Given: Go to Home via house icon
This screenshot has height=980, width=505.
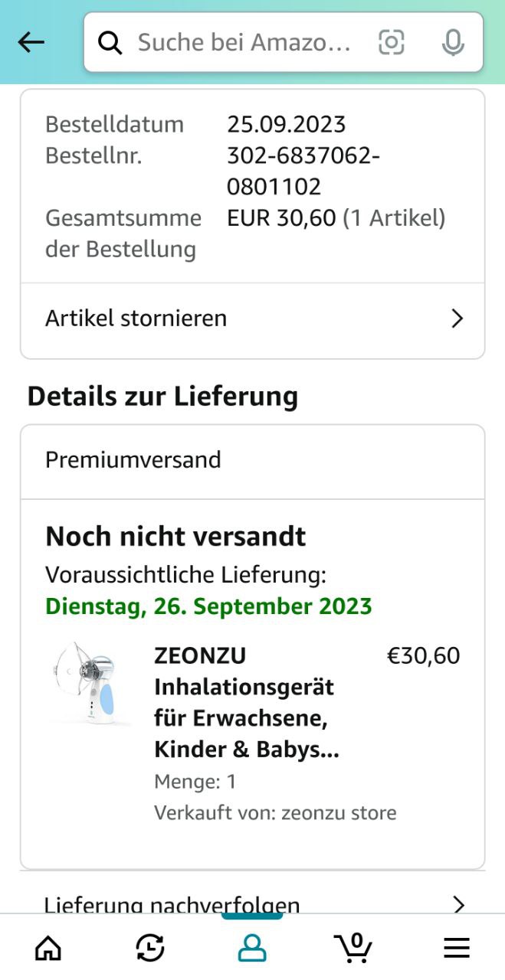Looking at the screenshot, I should pos(48,949).
